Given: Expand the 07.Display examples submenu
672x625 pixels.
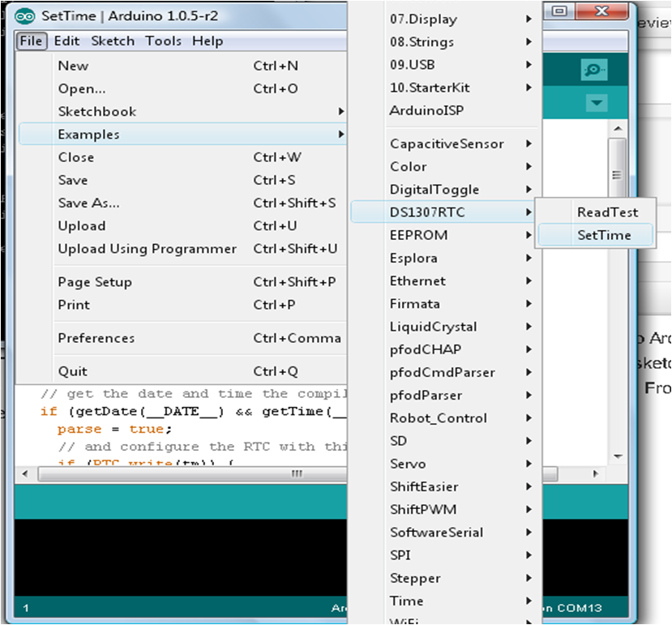Looking at the screenshot, I should (x=444, y=19).
